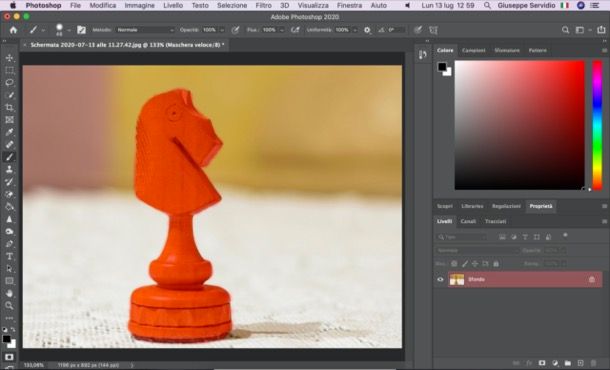Click the Sfondo layer thumbnail
610x370 pixels.
457,279
